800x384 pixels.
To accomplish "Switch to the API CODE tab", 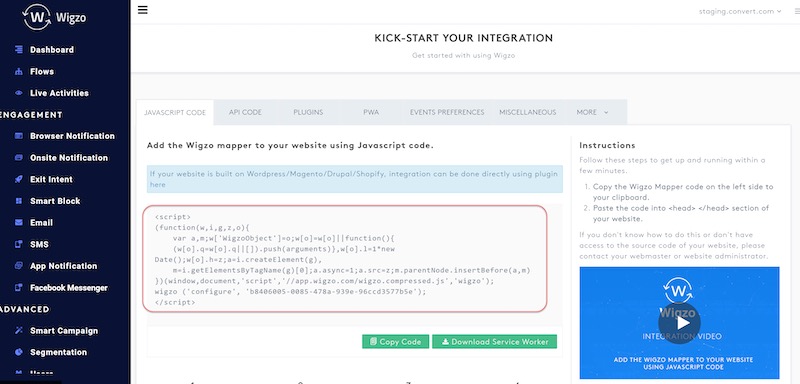I will click(x=245, y=112).
